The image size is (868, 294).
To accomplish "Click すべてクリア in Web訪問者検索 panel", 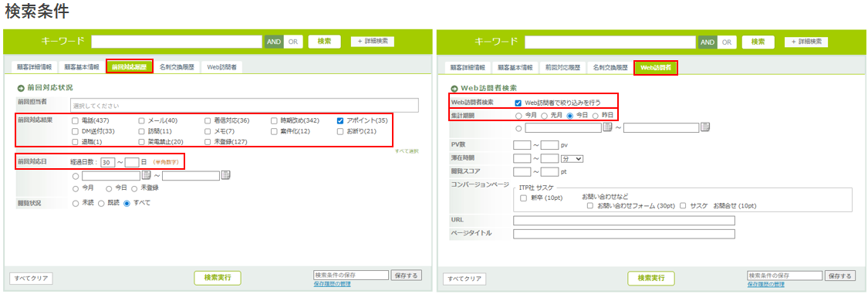I will tap(465, 279).
